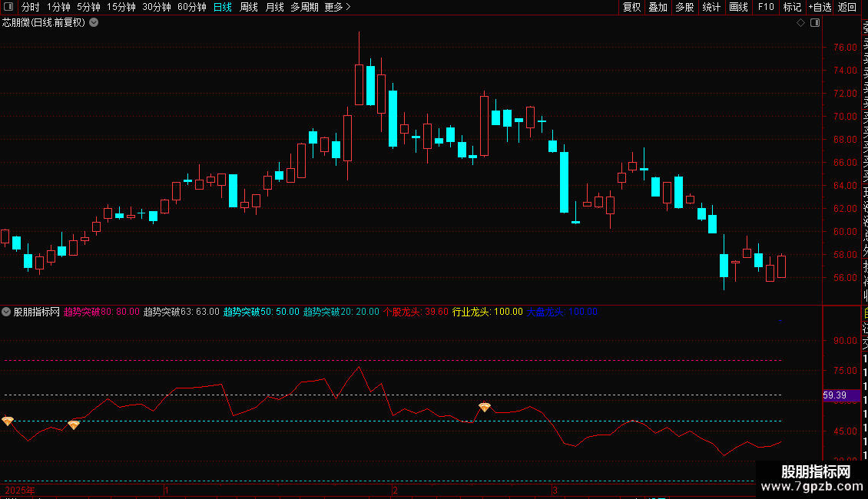Viewport: 868px width, 499px height.
Task: Click the 标记 mark button
Action: [x=792, y=7]
